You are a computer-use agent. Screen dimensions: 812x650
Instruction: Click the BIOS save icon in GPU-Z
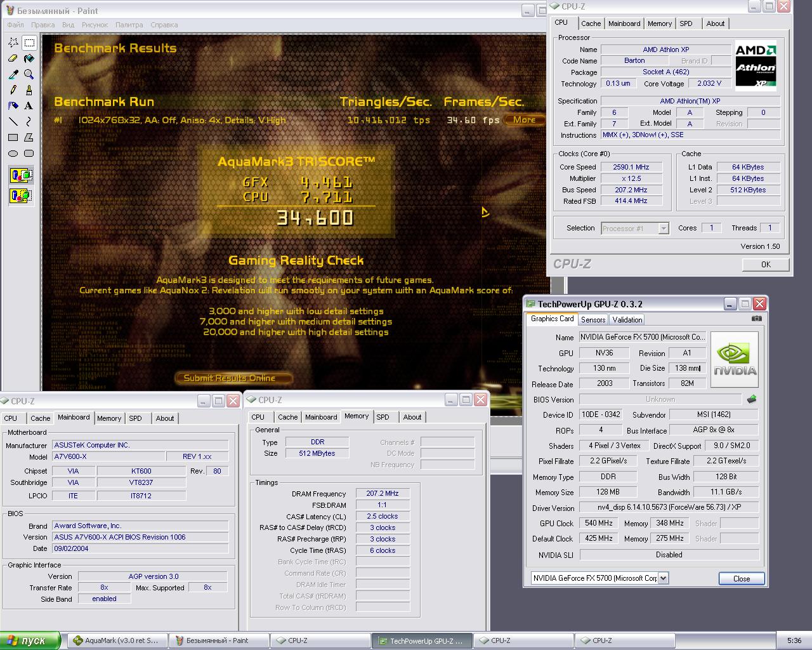click(752, 399)
